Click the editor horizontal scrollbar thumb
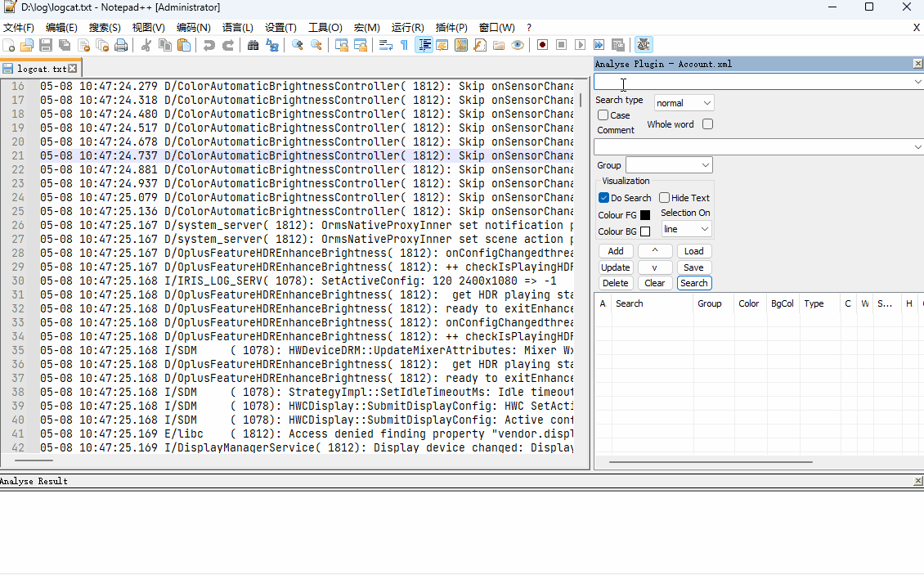Image resolution: width=924 pixels, height=575 pixels. click(34, 460)
